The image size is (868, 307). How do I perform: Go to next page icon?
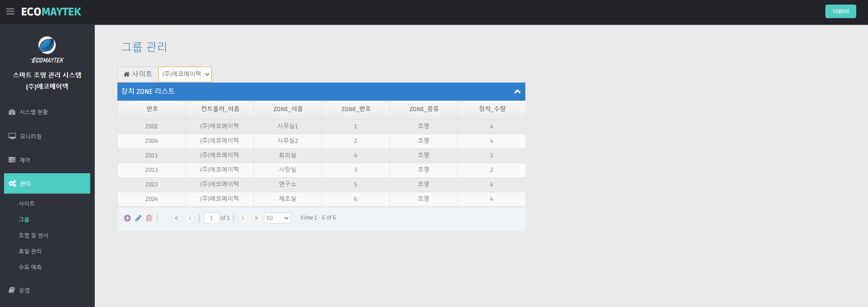[x=243, y=218]
